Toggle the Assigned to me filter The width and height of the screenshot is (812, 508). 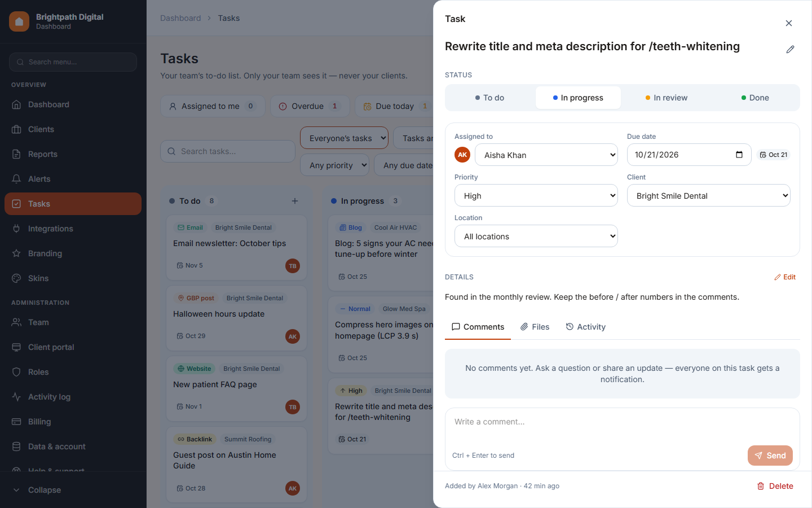pyautogui.click(x=213, y=106)
